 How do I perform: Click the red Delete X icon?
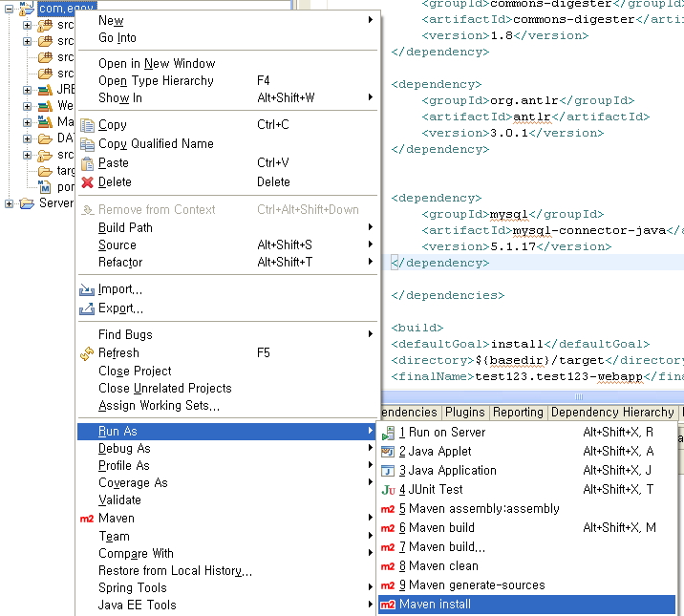87,182
